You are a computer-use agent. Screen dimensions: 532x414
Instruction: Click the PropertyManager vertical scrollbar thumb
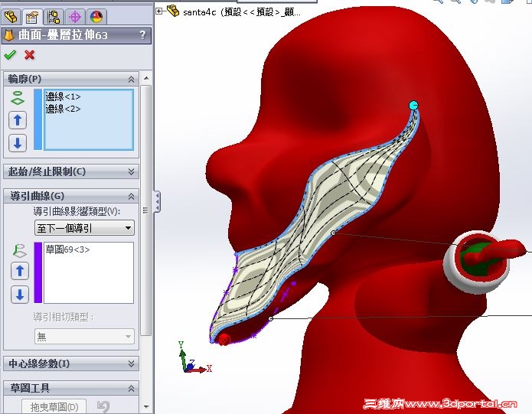146,210
